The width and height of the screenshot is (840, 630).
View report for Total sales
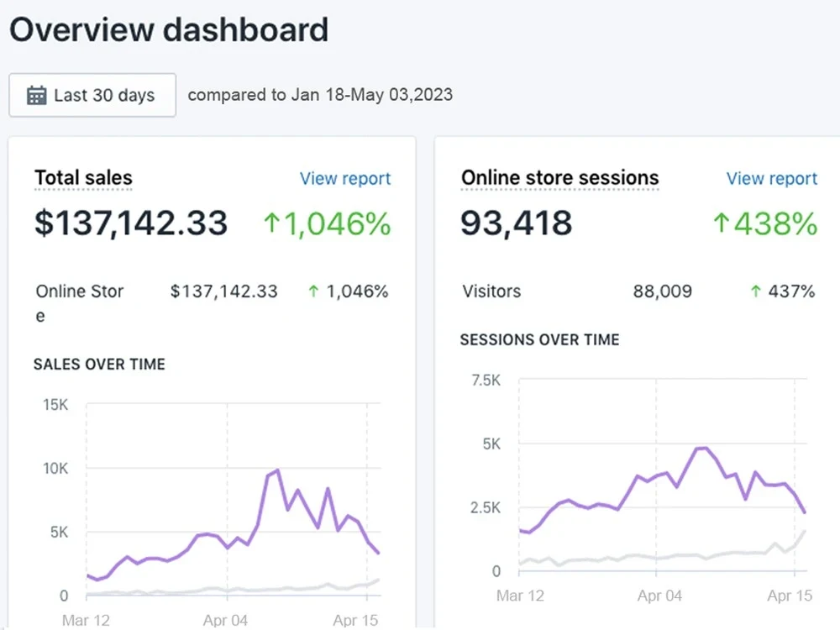pyautogui.click(x=345, y=178)
